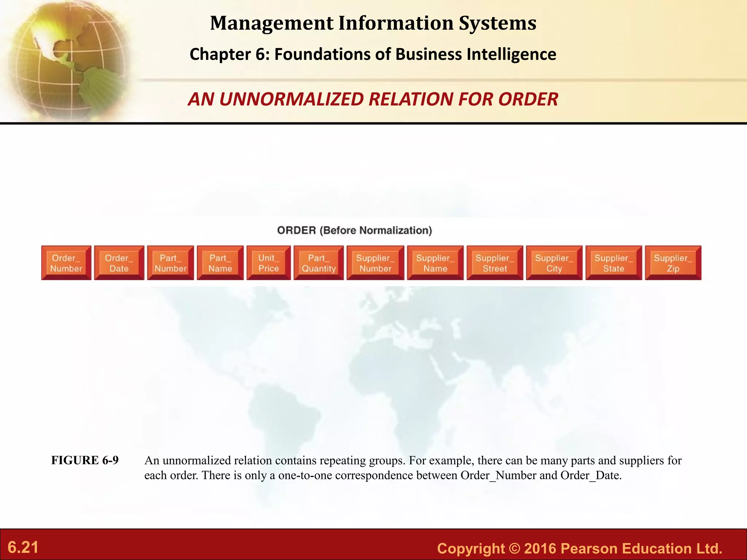The width and height of the screenshot is (747, 560).
Task: Click the Pearson Education copyright notice
Action: (x=580, y=548)
